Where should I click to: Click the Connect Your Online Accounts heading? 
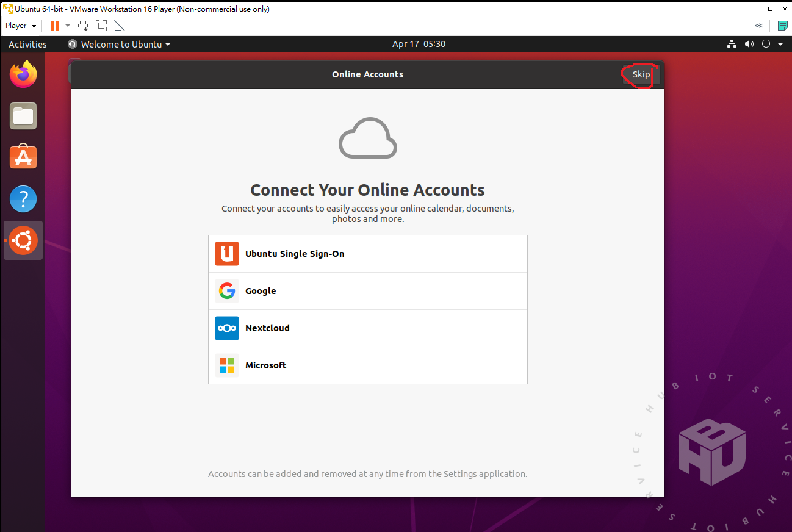pyautogui.click(x=368, y=190)
